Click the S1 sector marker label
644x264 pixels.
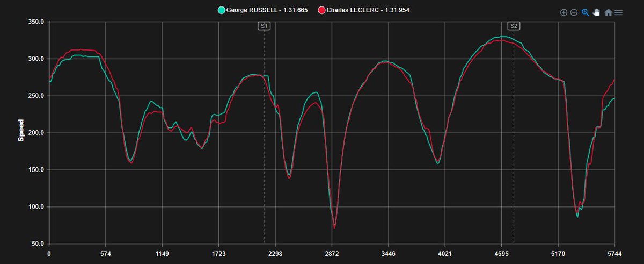(x=264, y=26)
